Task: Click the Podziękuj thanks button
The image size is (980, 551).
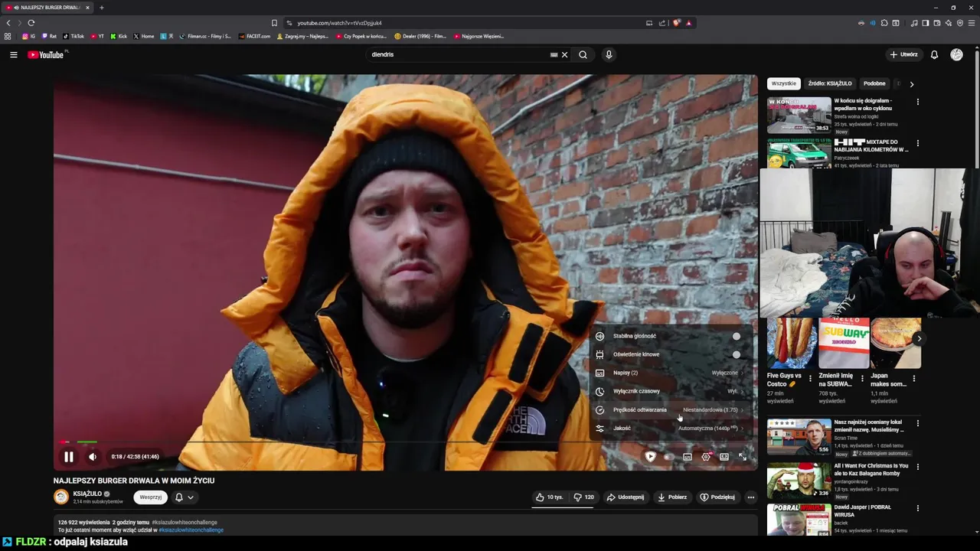Action: click(717, 497)
